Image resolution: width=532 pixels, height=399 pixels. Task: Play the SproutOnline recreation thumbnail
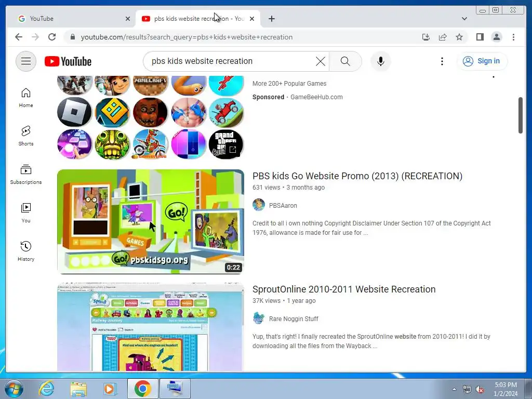click(150, 327)
